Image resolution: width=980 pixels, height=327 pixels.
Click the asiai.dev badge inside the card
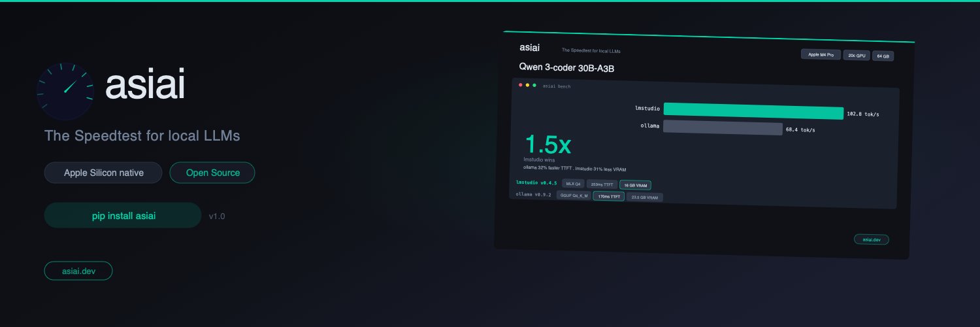coord(872,239)
